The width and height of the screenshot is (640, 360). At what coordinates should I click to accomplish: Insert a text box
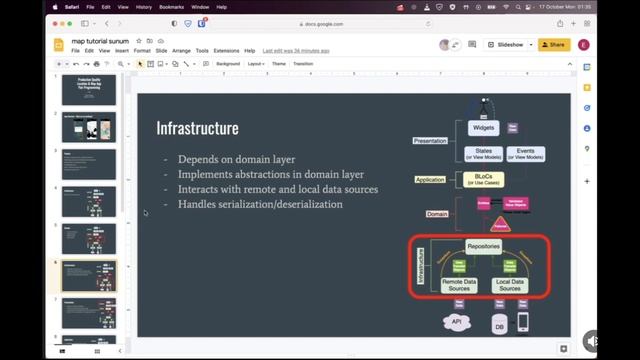pyautogui.click(x=151, y=64)
